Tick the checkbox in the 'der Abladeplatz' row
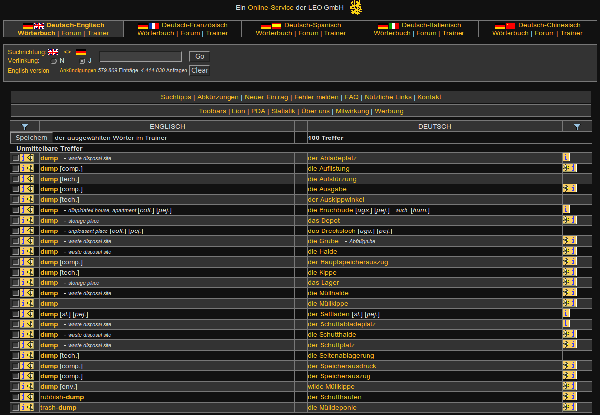The height and width of the screenshot is (415, 600). pos(15,157)
